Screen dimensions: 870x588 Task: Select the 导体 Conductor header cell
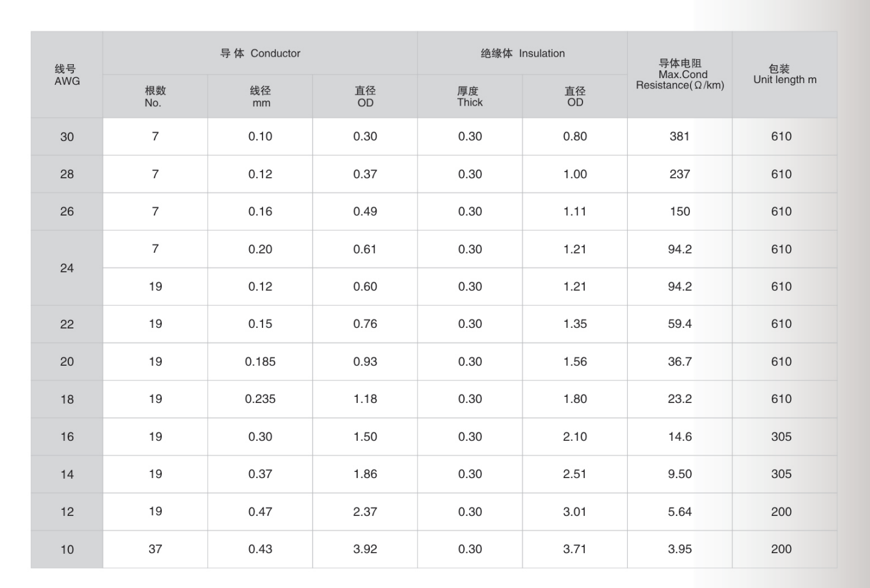pos(260,54)
